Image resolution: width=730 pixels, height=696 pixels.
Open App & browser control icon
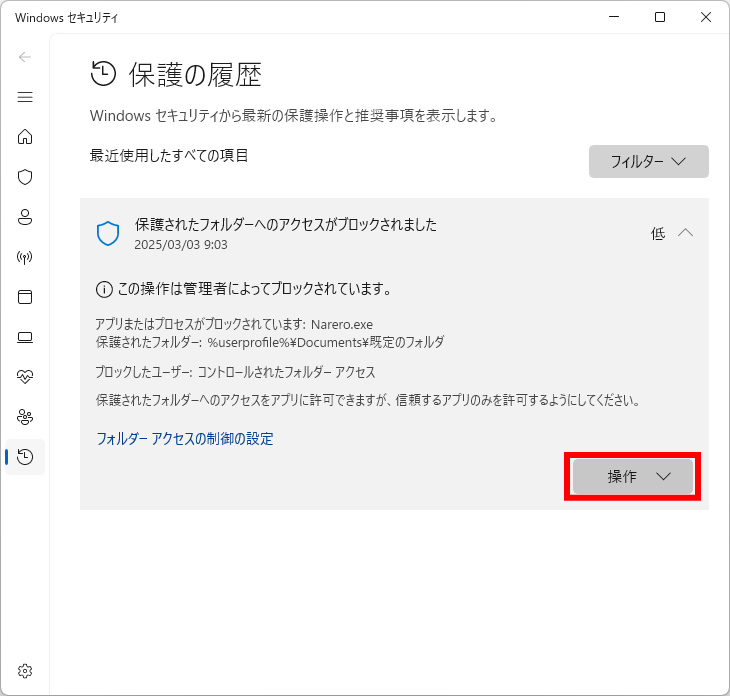(25, 297)
